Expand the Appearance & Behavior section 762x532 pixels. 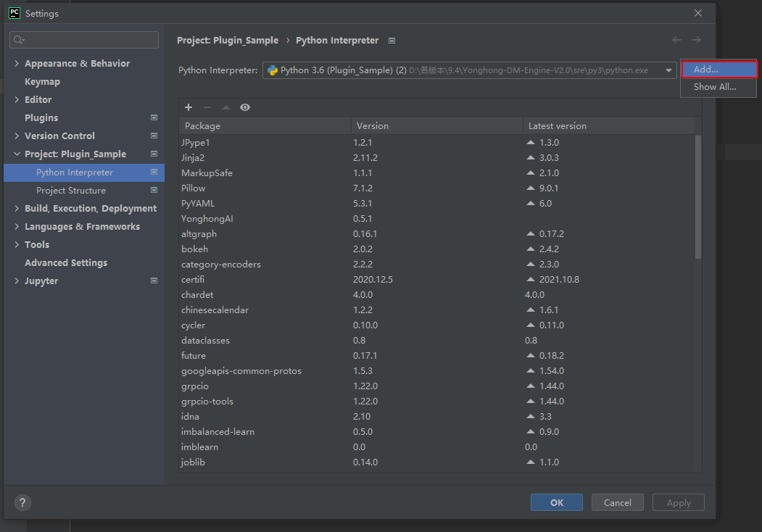17,64
